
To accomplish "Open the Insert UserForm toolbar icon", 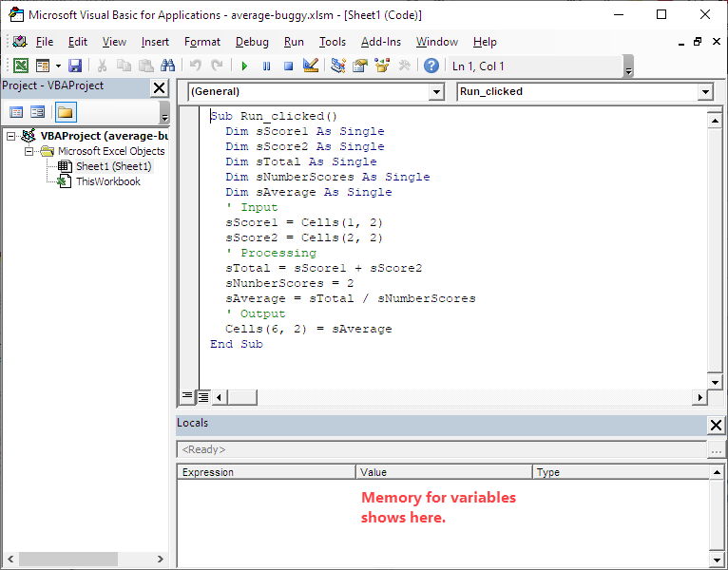I will [43, 66].
